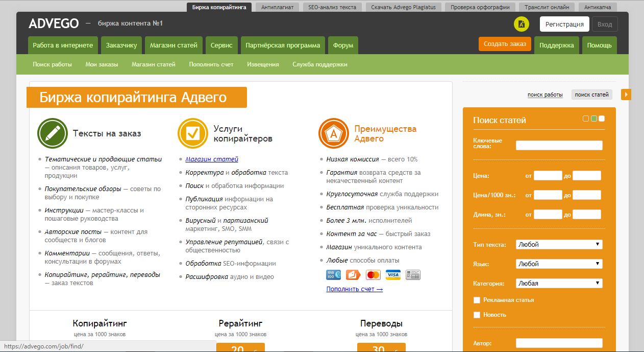
Task: Open the Заказчику menu
Action: pos(121,45)
